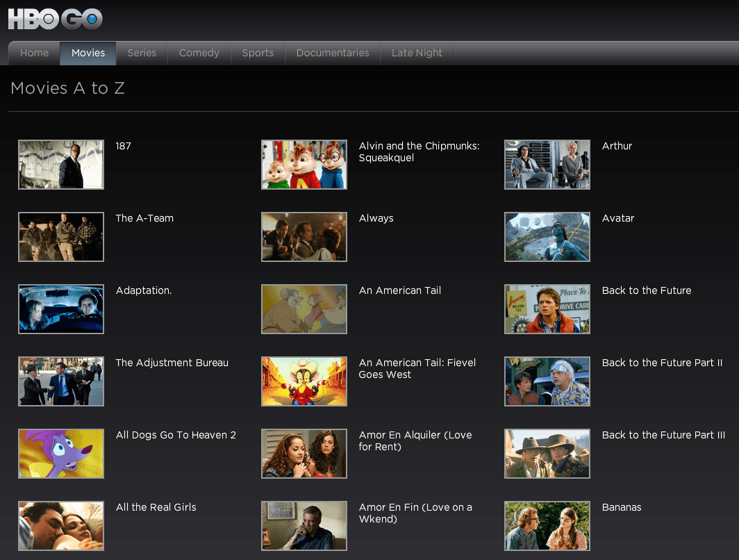
Task: Open Back to the Future thumbnail
Action: [547, 309]
